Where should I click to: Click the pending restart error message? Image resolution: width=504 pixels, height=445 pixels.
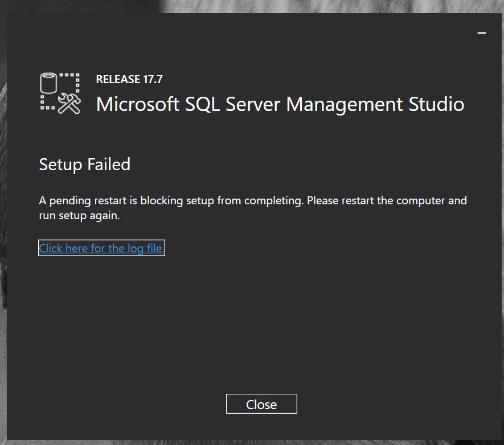click(x=253, y=201)
